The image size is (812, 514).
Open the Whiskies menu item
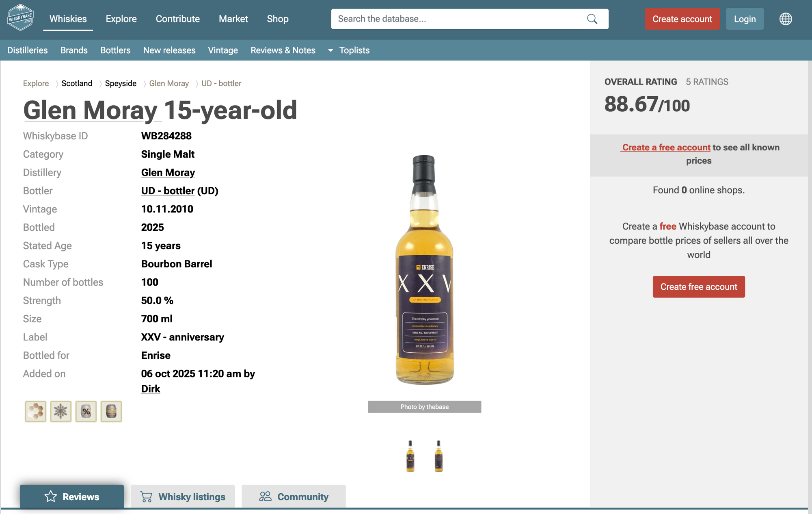68,19
